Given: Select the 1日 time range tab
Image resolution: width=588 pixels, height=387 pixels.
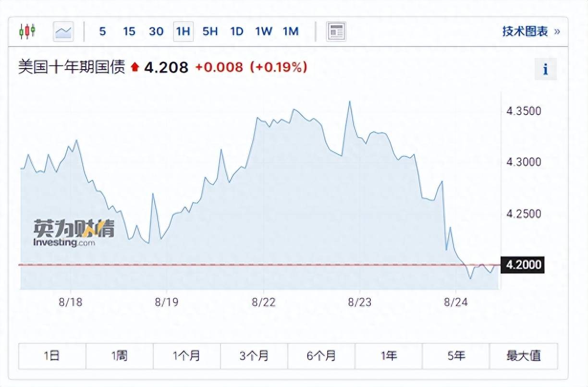Looking at the screenshot, I should pyautogui.click(x=52, y=356).
